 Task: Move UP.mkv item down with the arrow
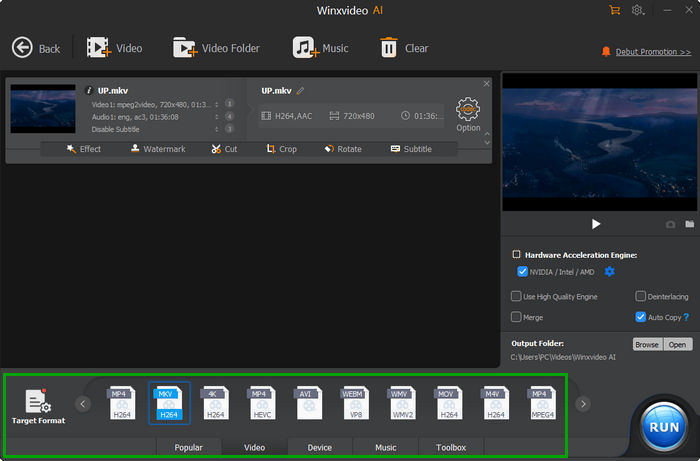[x=487, y=143]
